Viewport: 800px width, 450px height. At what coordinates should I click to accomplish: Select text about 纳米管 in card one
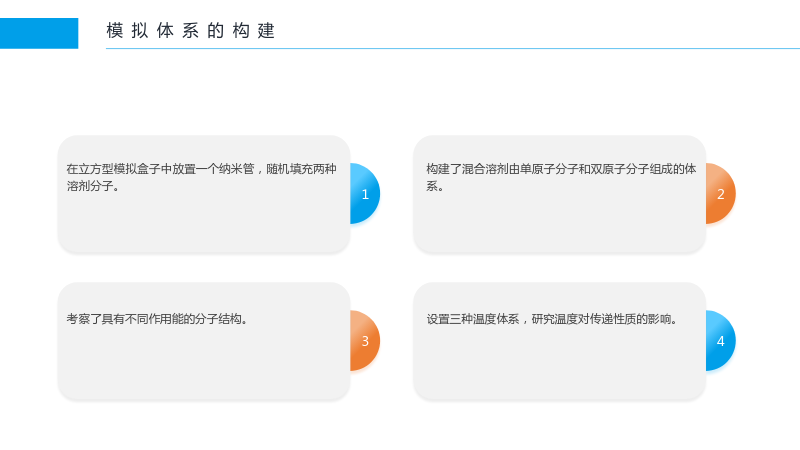tap(201, 177)
